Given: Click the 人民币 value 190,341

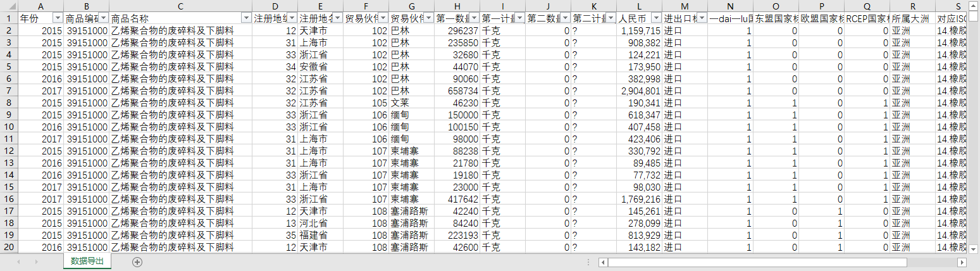Looking at the screenshot, I should (640, 103).
